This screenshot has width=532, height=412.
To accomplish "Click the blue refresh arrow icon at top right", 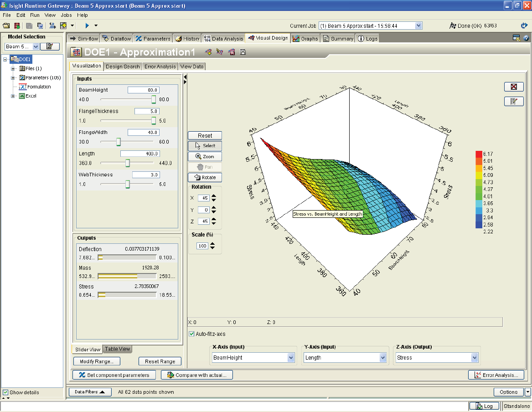I will [524, 26].
